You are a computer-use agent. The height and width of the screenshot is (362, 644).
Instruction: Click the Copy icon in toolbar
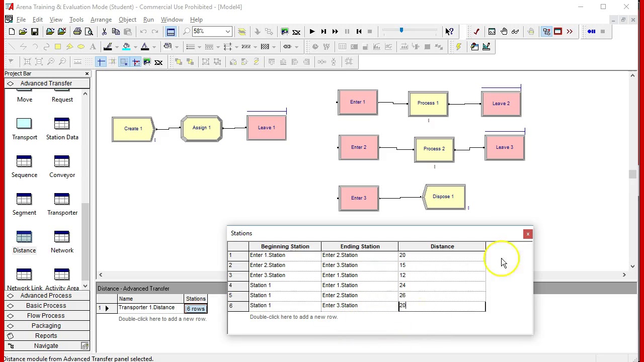tap(116, 32)
